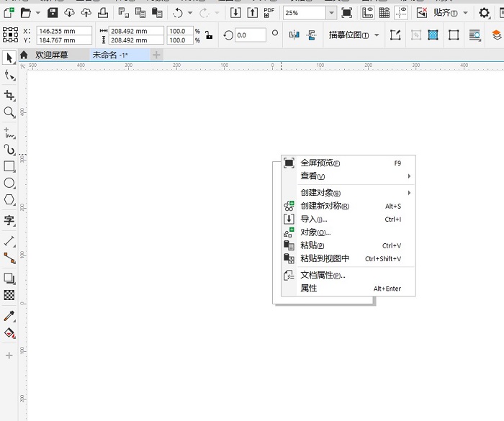The height and width of the screenshot is (421, 504).
Task: Select the Zoom magnifier tool
Action: (x=9, y=112)
